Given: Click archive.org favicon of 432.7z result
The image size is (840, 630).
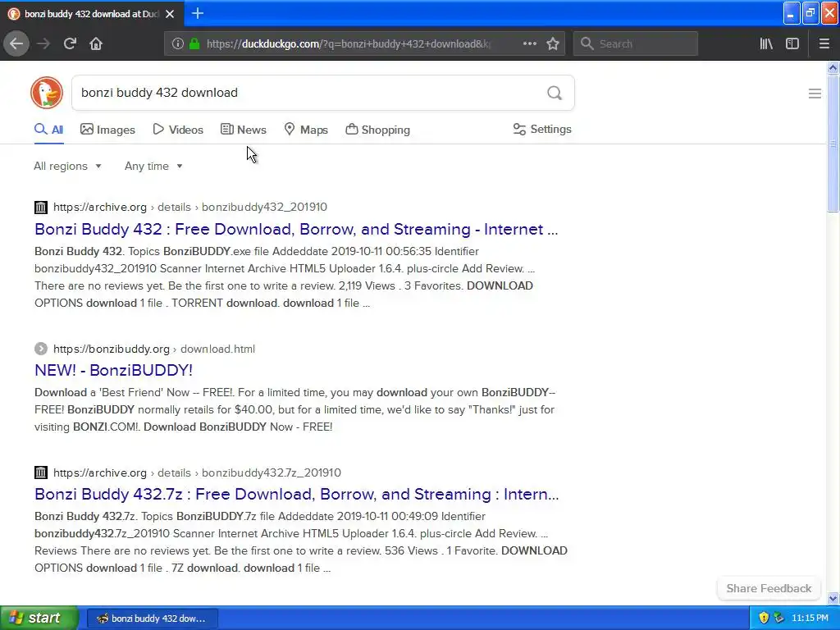Looking at the screenshot, I should 41,472.
